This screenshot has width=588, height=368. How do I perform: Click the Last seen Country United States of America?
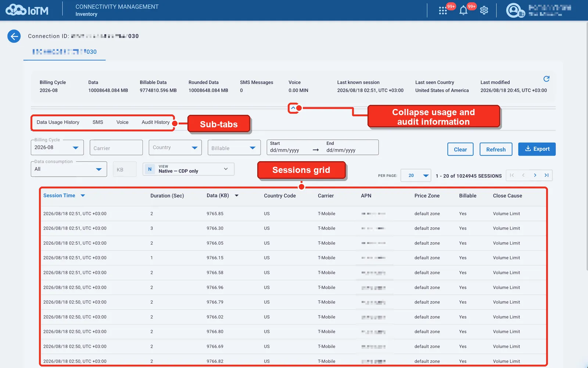tap(442, 91)
